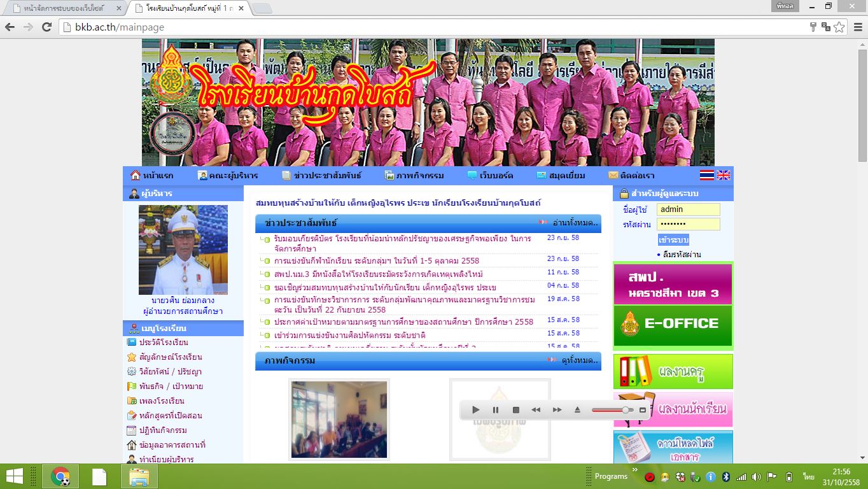This screenshot has width=868, height=489.
Task: Pause playback on the media bar
Action: coord(496,410)
